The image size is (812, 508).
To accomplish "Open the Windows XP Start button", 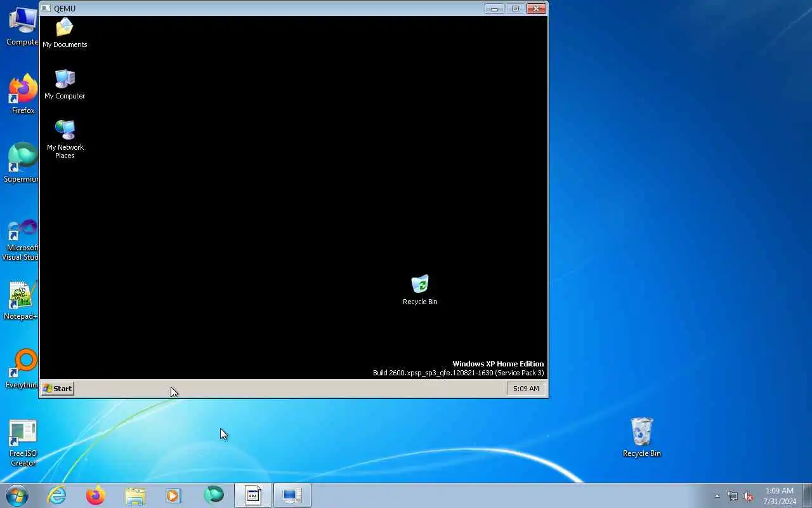I will click(58, 389).
